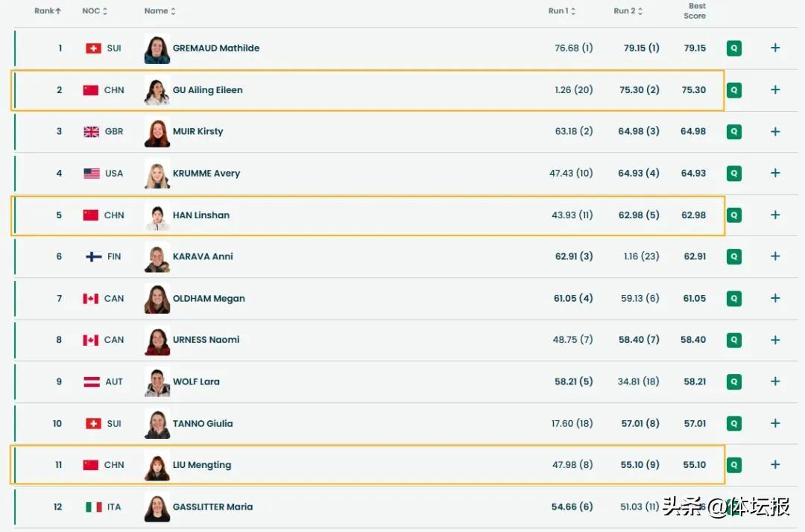Viewport: 805px width, 532px height.
Task: Click TANNO Giulia's athlete photo
Action: click(x=157, y=424)
